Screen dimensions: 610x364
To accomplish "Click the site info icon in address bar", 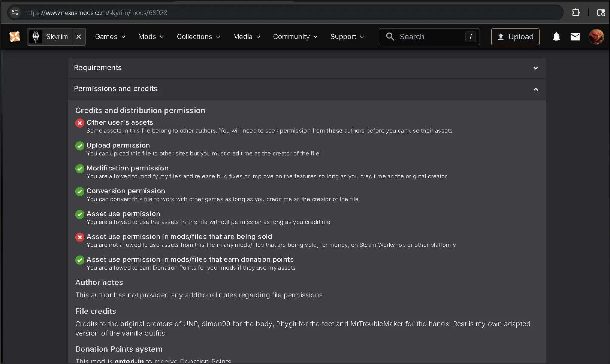I will pos(15,12).
